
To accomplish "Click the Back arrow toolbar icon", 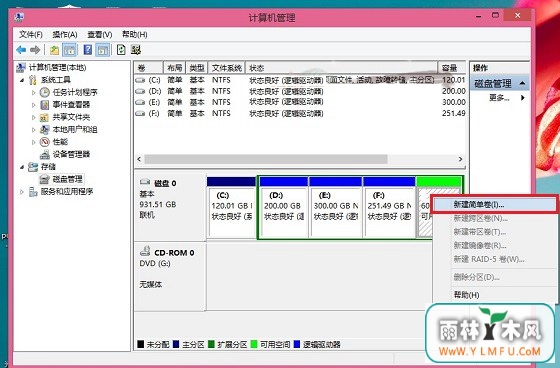I will pos(21,50).
